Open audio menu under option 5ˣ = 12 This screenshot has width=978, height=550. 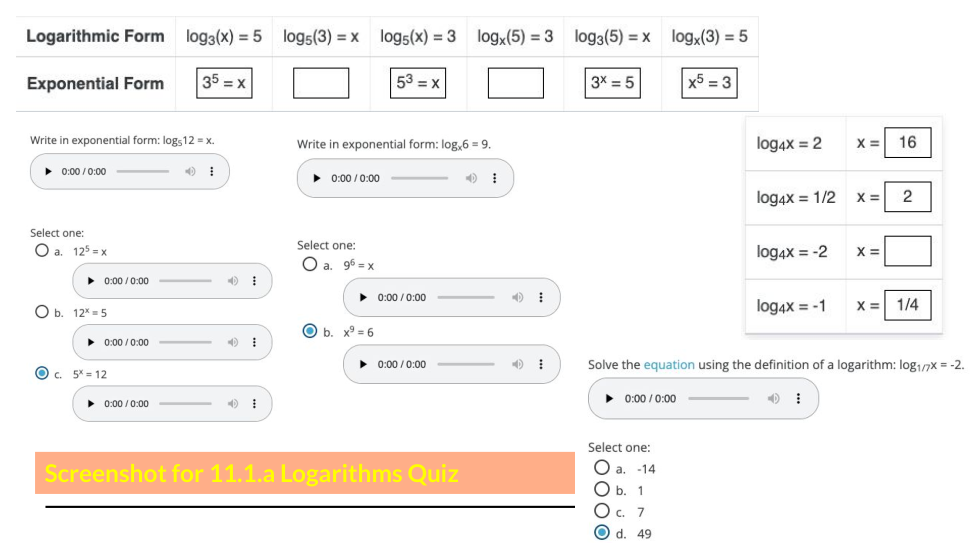point(254,404)
